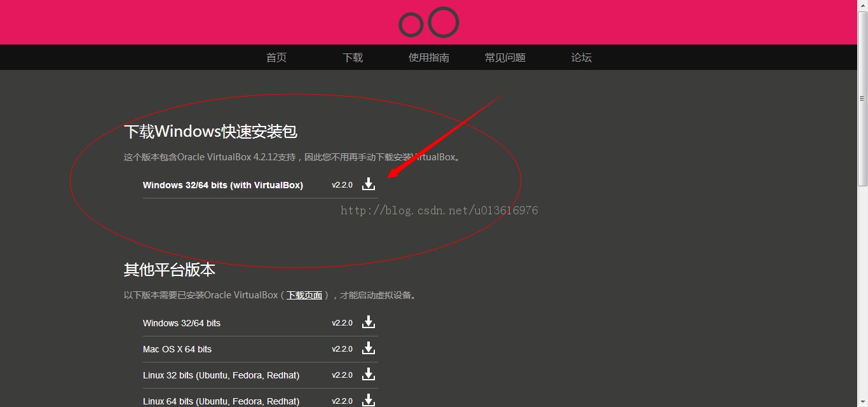The width and height of the screenshot is (868, 407).
Task: Click the Oracle VirtualBox 4.2.12 description line
Action: (292, 157)
